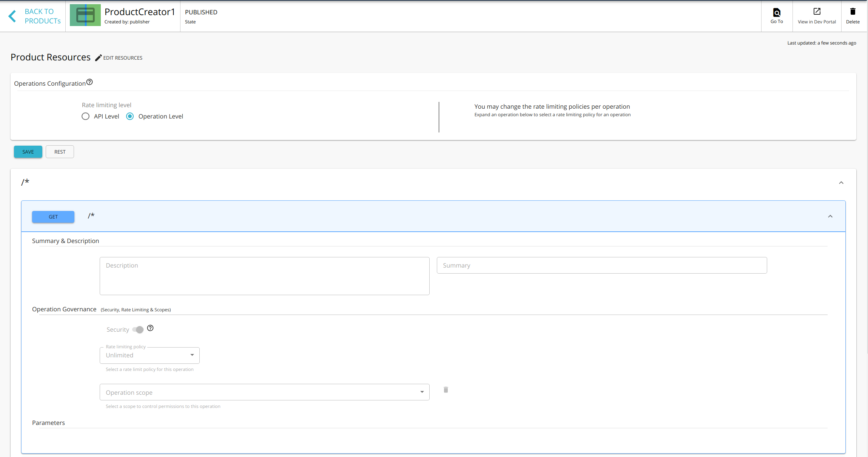This screenshot has width=868, height=457.
Task: Click the ProductCreator1 product thumbnail icon
Action: (85, 15)
